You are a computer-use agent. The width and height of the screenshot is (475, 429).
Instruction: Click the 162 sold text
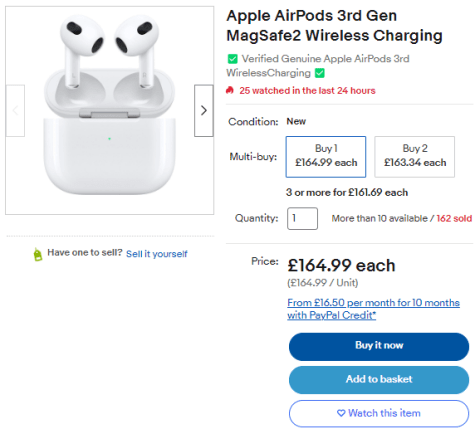pos(454,218)
